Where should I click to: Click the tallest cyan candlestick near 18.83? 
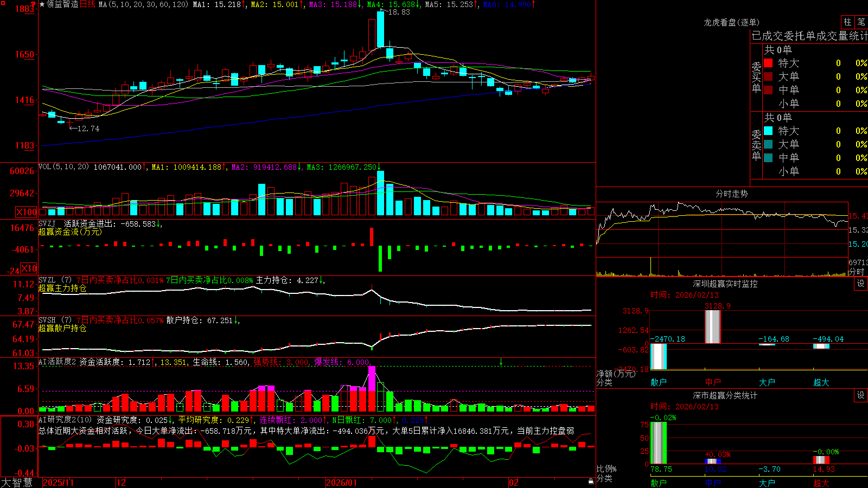click(381, 30)
